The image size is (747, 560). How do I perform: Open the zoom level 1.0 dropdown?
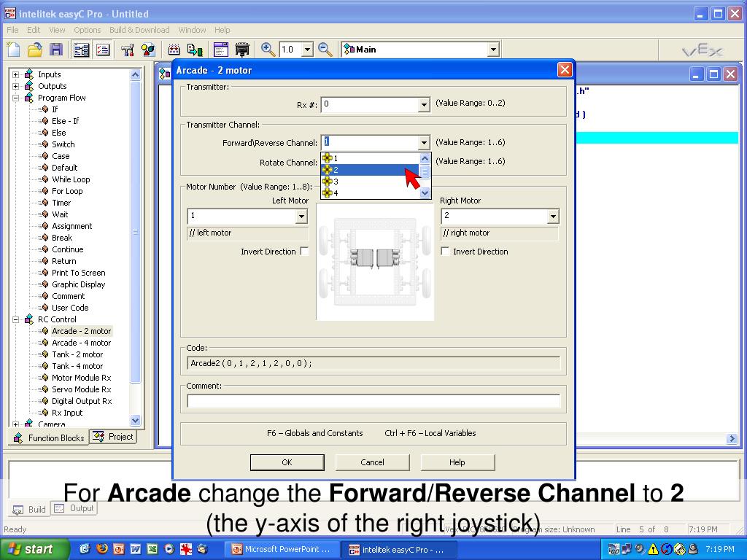(x=307, y=50)
